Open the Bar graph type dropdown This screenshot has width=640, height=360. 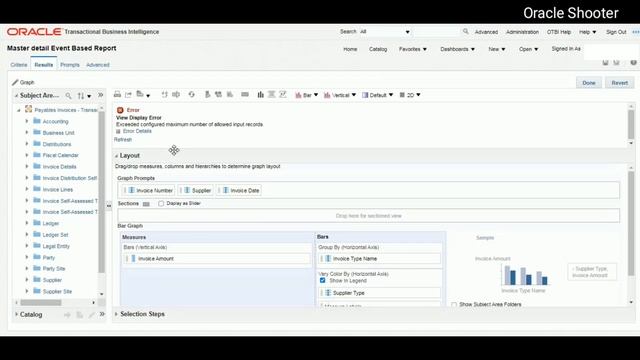[x=307, y=95]
